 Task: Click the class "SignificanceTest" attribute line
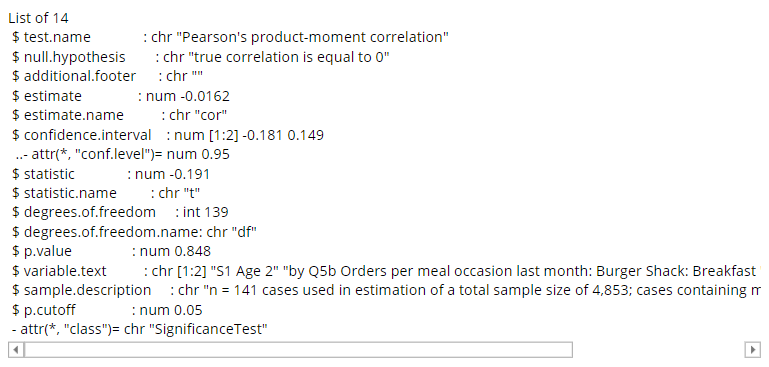(x=140, y=329)
